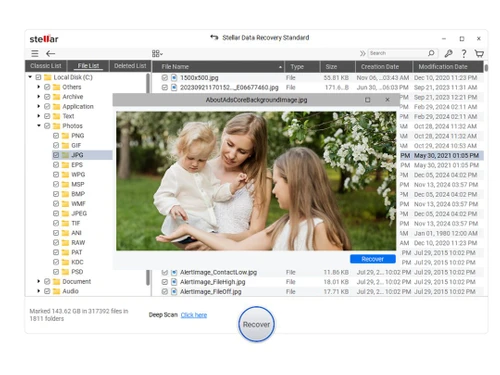
Task: Open the activation key icon
Action: click(x=448, y=53)
